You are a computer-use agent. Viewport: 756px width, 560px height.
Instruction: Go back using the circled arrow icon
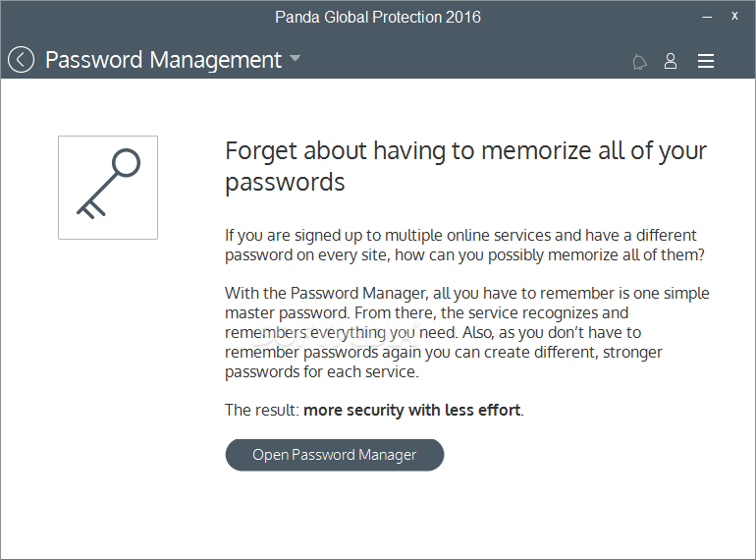[x=22, y=60]
